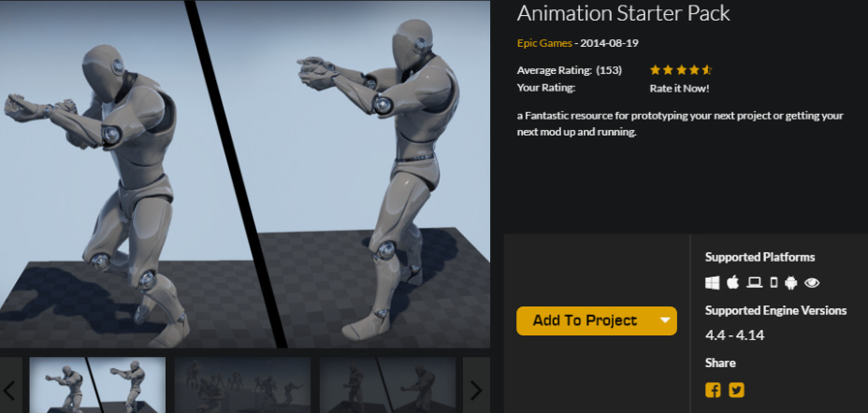Click the Supported Platforms heading
This screenshot has height=413, width=868.
click(x=760, y=257)
